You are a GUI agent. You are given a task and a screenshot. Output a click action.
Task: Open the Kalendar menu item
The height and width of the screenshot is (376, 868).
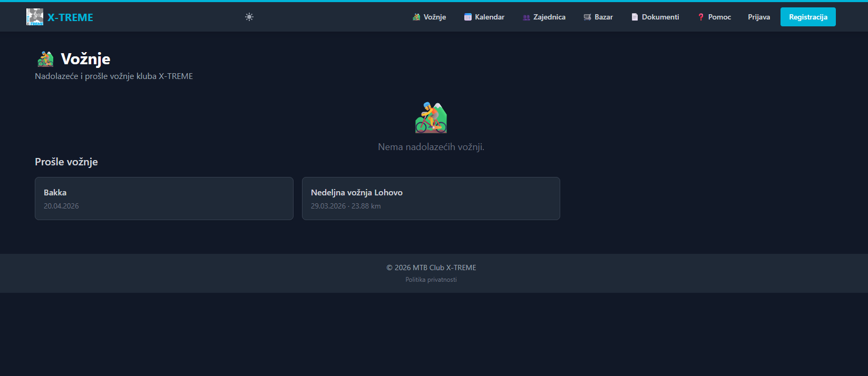[x=490, y=17]
